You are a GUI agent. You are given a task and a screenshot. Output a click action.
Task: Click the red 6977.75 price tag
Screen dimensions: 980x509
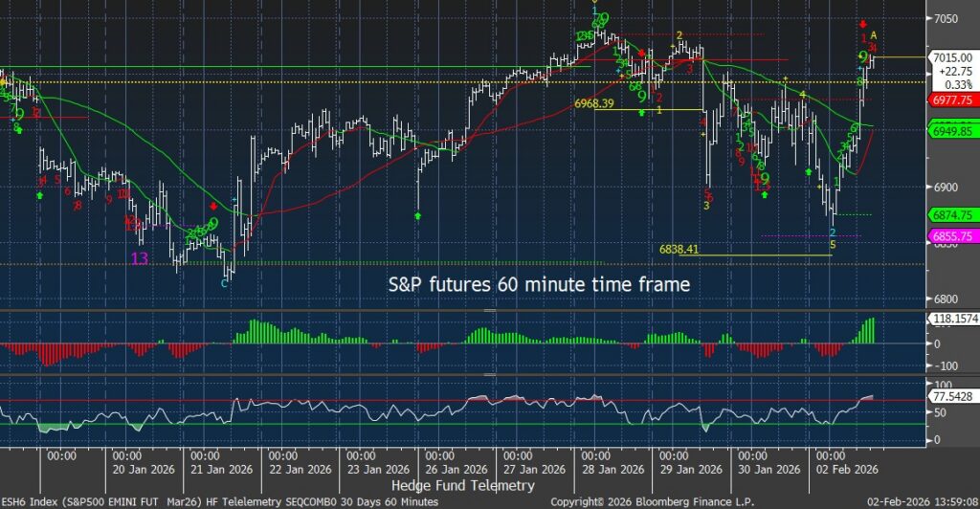[951, 99]
